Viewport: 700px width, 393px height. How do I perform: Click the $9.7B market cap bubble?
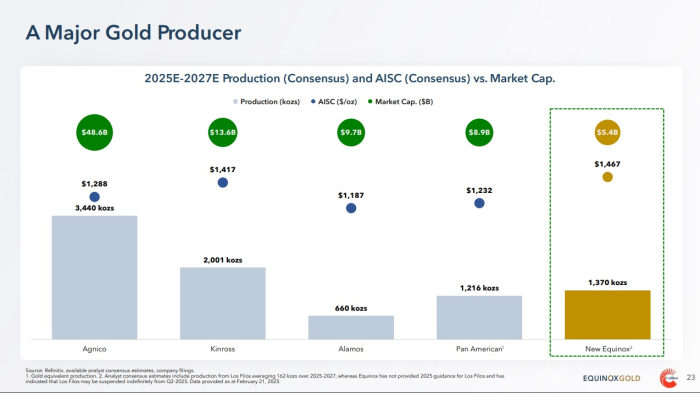click(351, 132)
